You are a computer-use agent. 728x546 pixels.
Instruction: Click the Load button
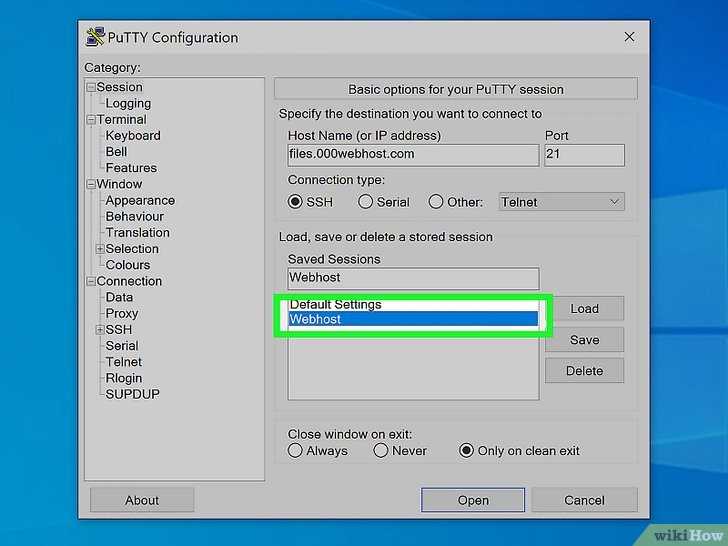[x=585, y=309]
